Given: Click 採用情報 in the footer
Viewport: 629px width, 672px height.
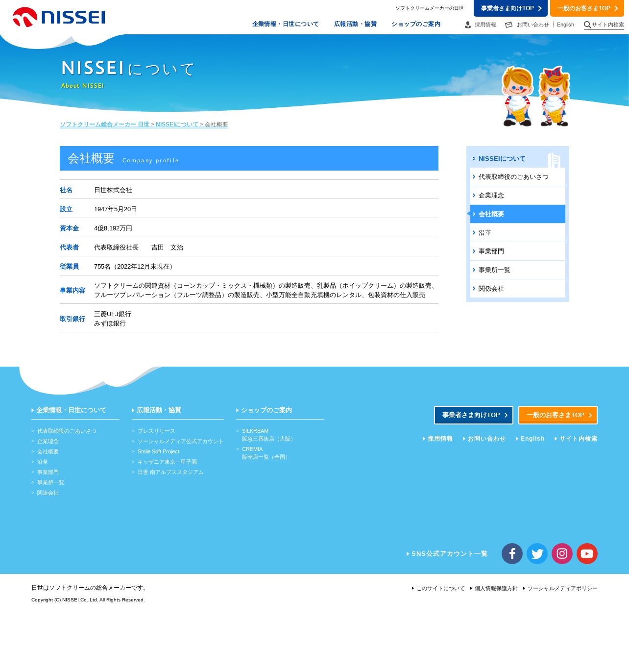Looking at the screenshot, I should coord(440,439).
